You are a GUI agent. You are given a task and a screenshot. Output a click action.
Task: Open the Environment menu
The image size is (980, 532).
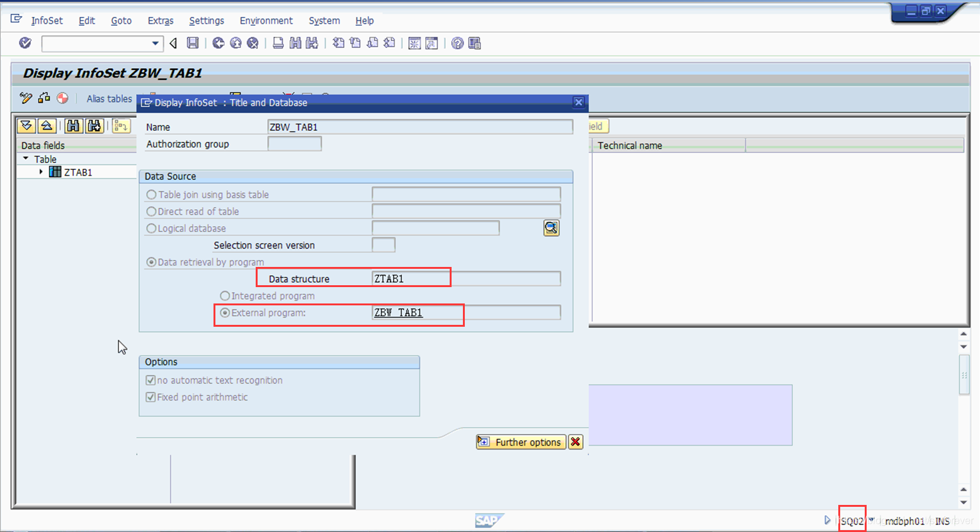pyautogui.click(x=266, y=21)
